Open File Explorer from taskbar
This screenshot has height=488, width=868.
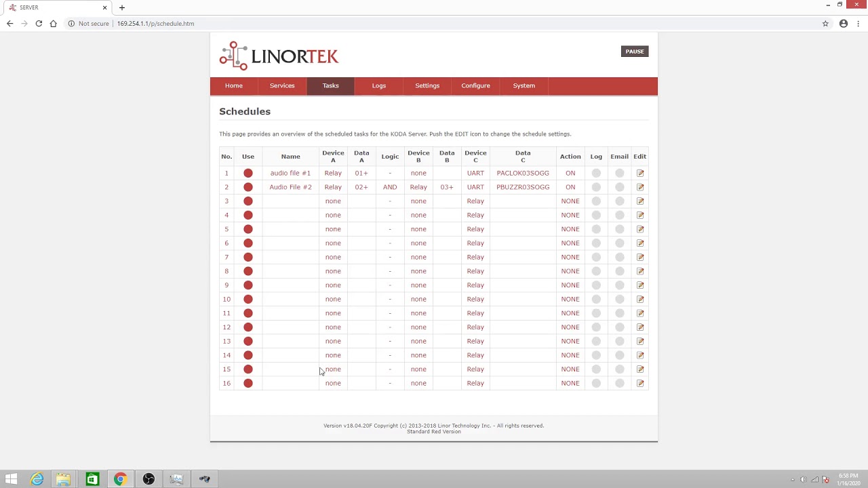(63, 479)
